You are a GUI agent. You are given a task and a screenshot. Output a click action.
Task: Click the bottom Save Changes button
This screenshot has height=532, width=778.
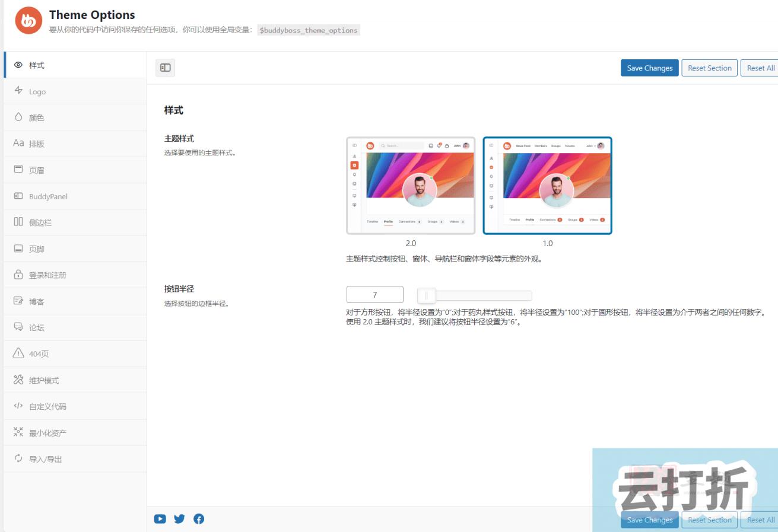pos(650,520)
